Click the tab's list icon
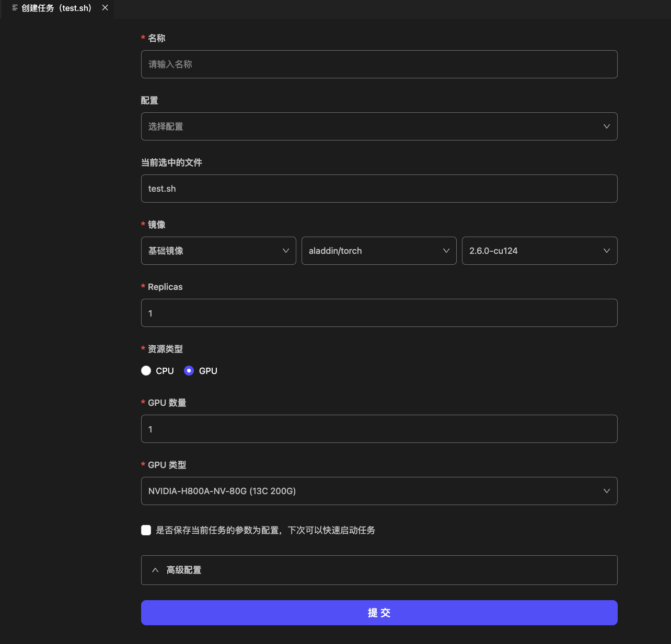Image resolution: width=671 pixels, height=644 pixels. (x=15, y=8)
